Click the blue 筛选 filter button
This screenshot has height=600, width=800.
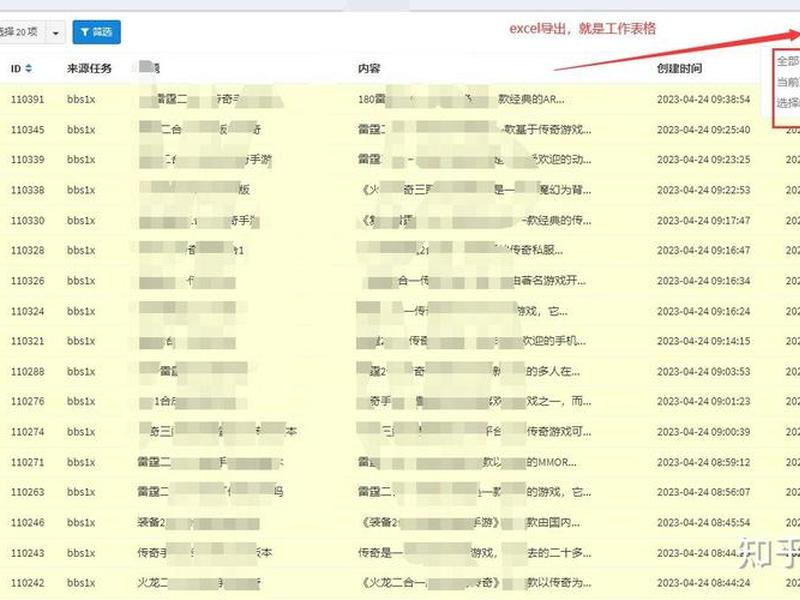tap(96, 32)
